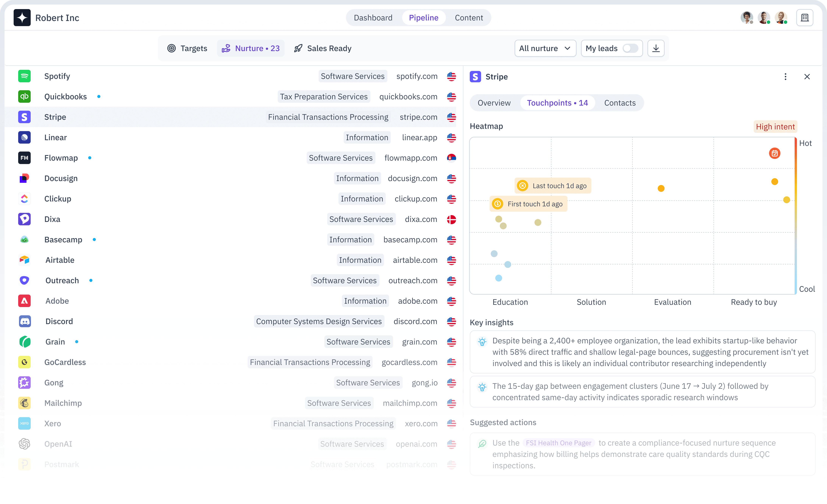Click the key insight about 2,400+ employee organization
The height and width of the screenshot is (504, 827).
click(642, 352)
